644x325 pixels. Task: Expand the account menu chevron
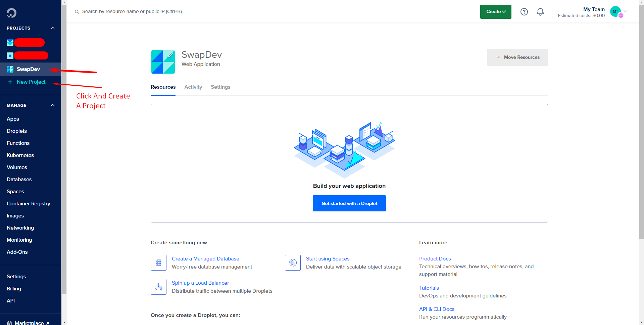[626, 11]
